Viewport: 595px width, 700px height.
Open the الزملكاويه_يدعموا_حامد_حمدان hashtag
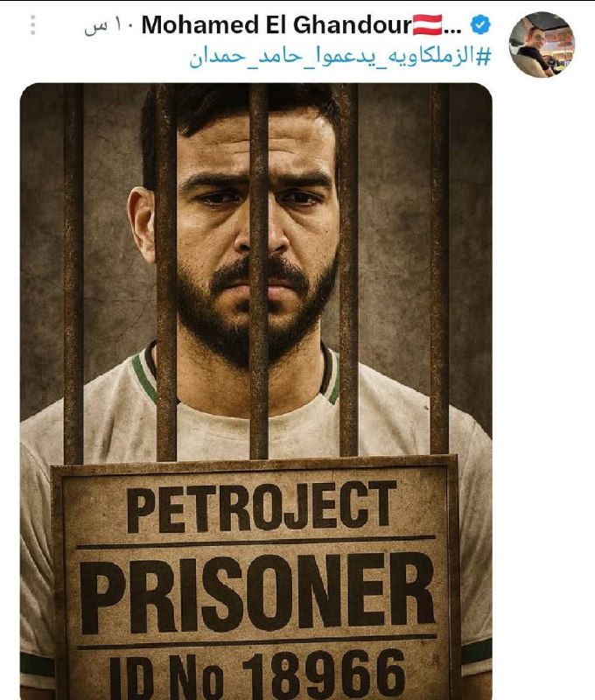pos(340,58)
